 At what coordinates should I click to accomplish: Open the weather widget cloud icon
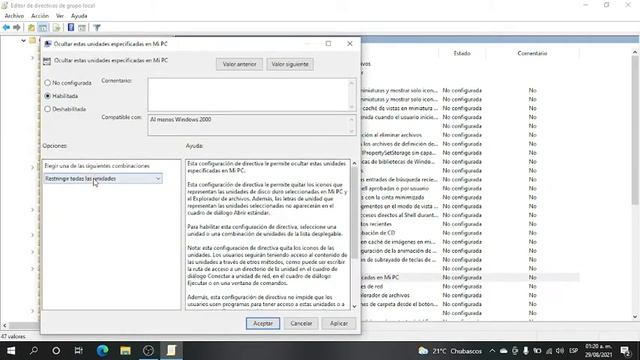pos(423,351)
